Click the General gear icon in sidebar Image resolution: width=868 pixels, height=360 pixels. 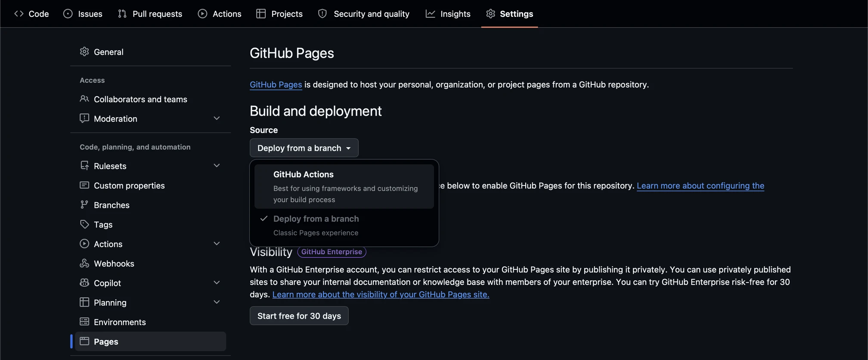[84, 52]
